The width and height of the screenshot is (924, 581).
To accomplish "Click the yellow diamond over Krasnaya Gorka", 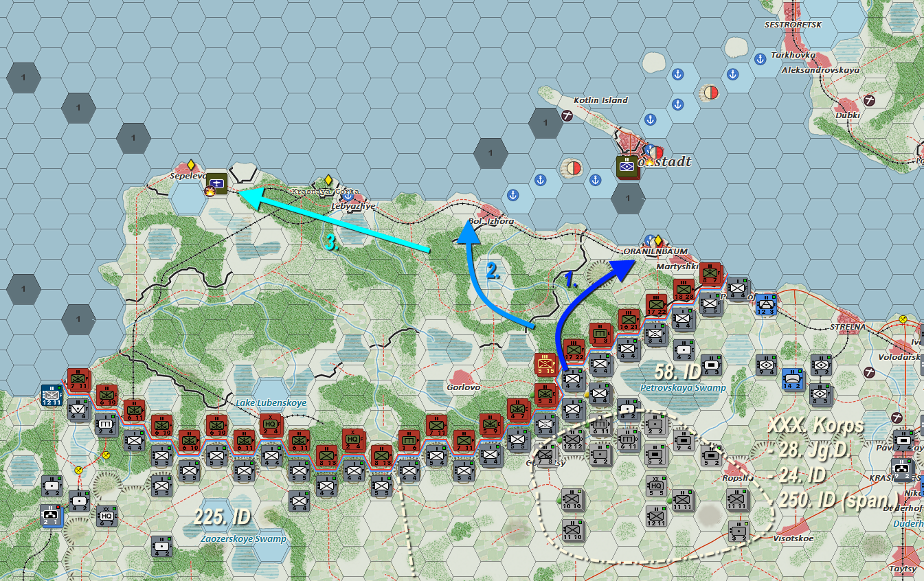I will 328,180.
